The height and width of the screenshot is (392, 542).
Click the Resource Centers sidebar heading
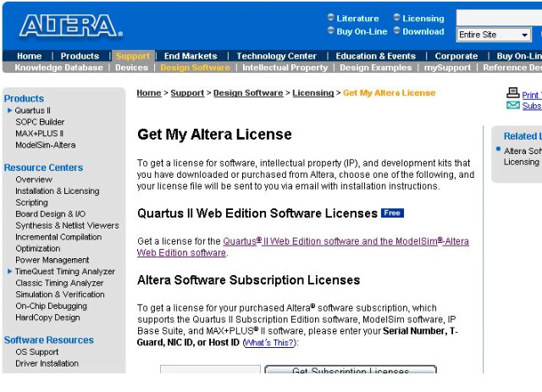tap(43, 168)
